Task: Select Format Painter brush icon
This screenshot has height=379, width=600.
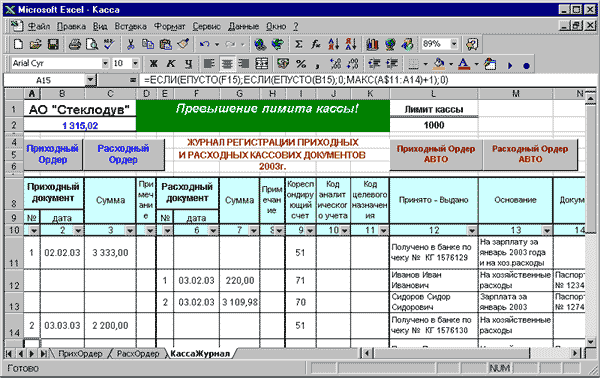Action: pos(183,44)
